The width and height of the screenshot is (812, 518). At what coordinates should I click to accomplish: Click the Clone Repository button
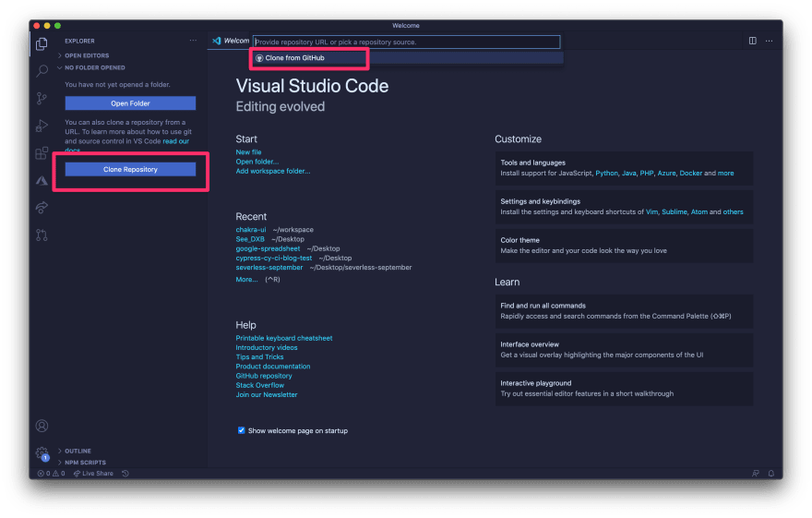coord(130,169)
